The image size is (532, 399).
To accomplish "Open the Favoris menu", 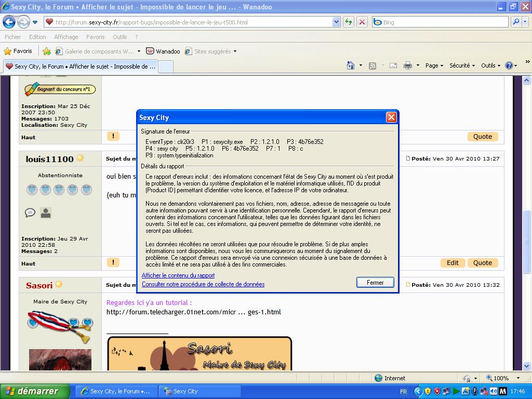I will click(96, 37).
